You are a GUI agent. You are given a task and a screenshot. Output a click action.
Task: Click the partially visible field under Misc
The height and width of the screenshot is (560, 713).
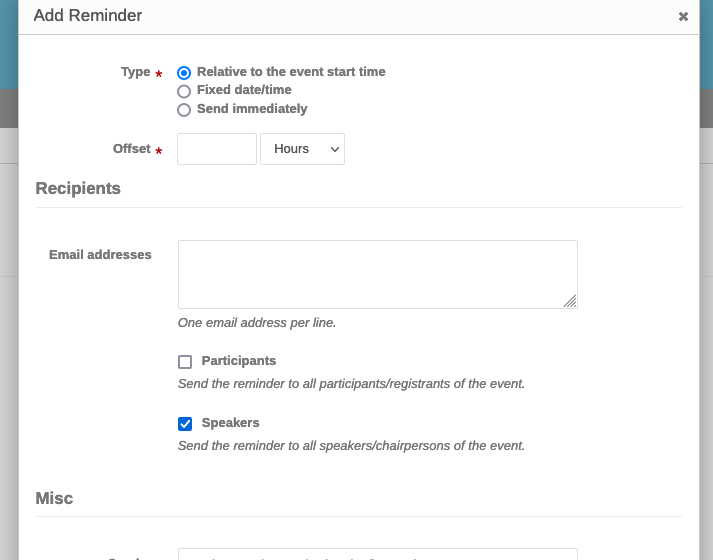point(378,555)
